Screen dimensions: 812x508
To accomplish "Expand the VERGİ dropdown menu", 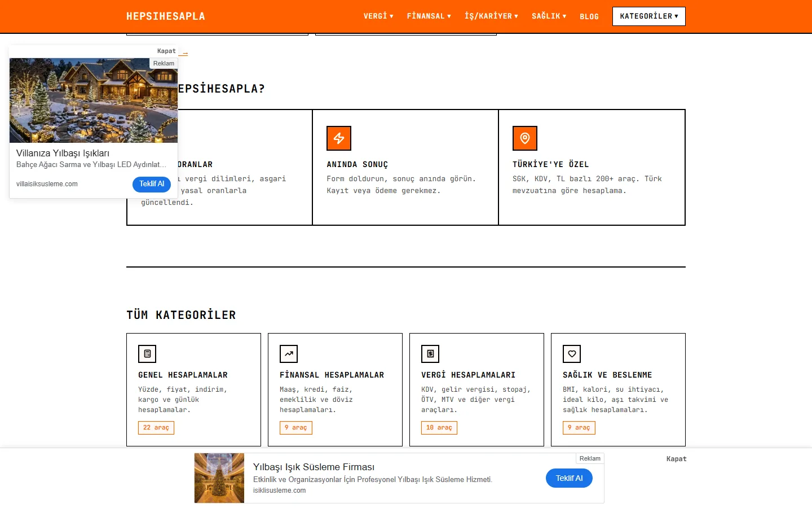I will click(x=378, y=16).
